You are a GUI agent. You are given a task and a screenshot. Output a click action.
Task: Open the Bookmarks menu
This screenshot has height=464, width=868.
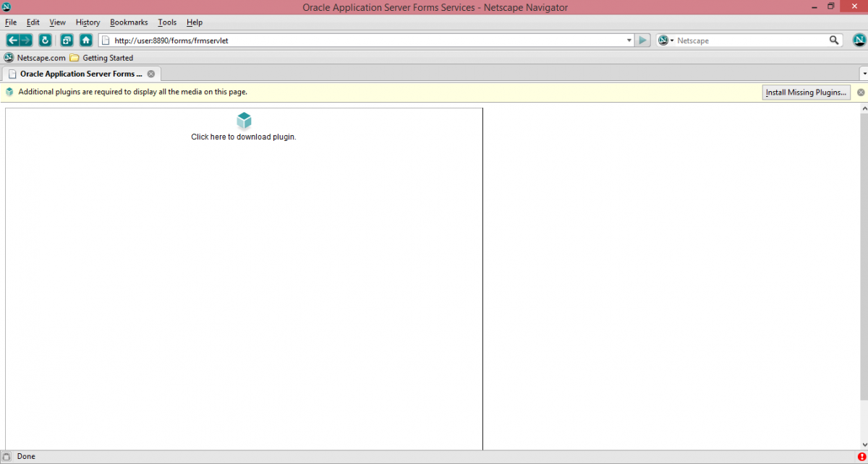[129, 22]
